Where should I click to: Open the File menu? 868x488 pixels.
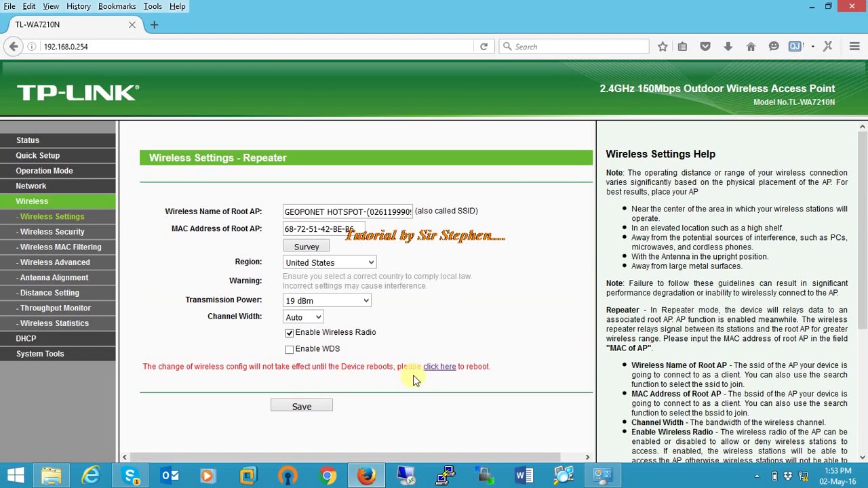pyautogui.click(x=9, y=6)
